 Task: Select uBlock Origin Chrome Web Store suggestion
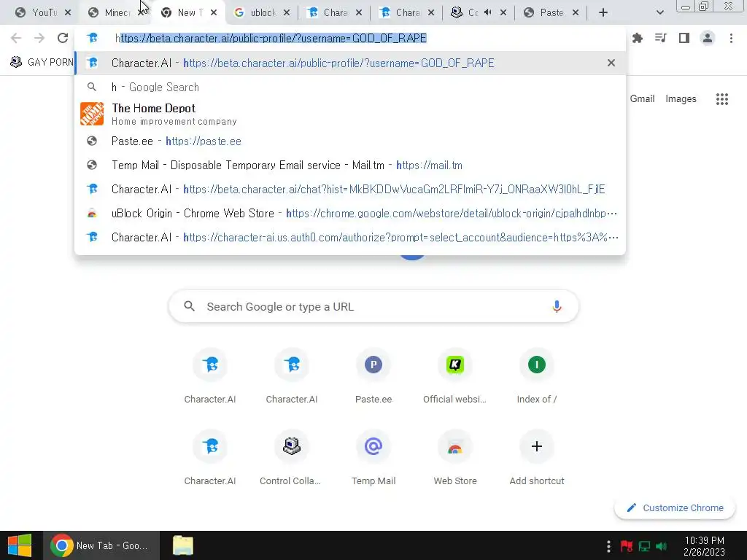coord(350,214)
